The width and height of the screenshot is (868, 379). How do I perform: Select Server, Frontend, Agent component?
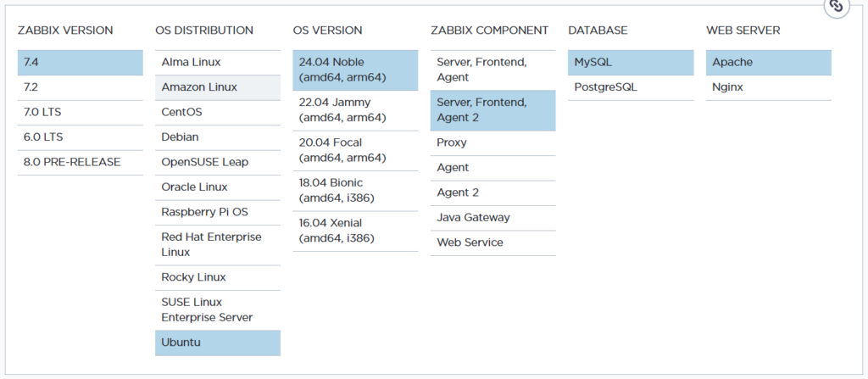pyautogui.click(x=492, y=70)
